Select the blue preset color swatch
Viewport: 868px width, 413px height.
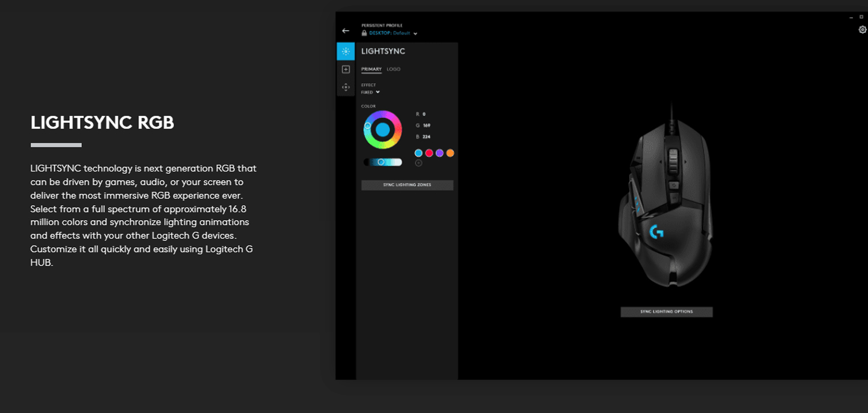418,153
